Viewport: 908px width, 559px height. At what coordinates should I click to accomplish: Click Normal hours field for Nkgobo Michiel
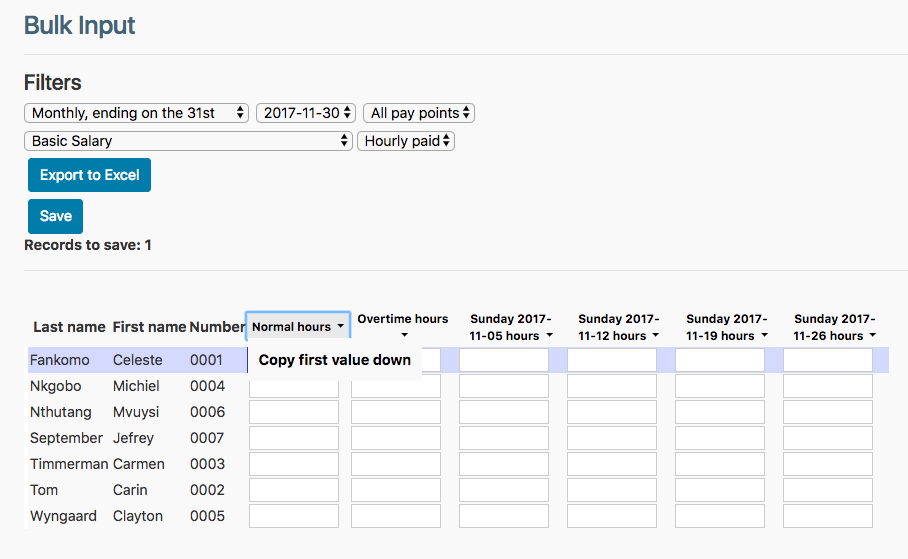point(294,386)
